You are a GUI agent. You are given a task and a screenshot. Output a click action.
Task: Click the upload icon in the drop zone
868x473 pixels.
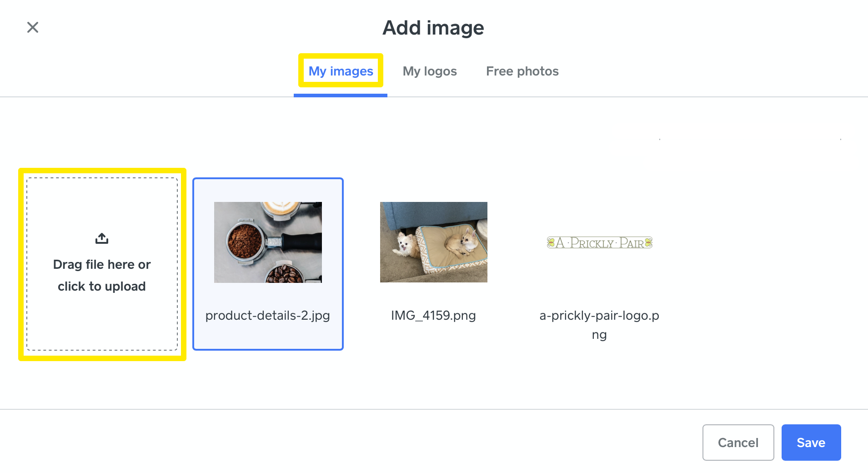click(101, 238)
